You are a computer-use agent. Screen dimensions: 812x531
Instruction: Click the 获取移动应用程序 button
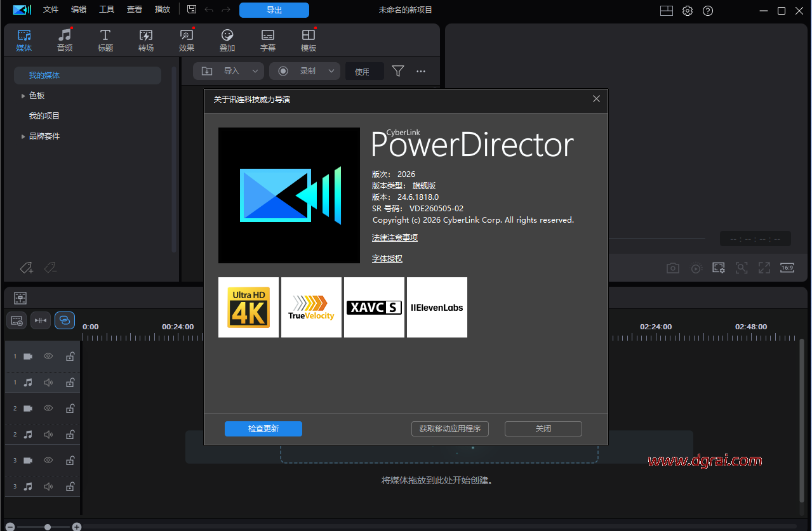coord(450,429)
